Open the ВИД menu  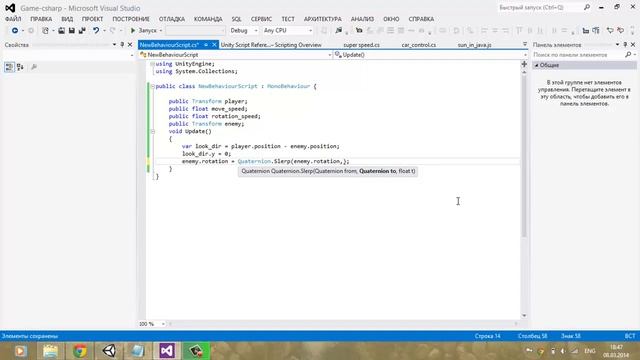[67, 19]
